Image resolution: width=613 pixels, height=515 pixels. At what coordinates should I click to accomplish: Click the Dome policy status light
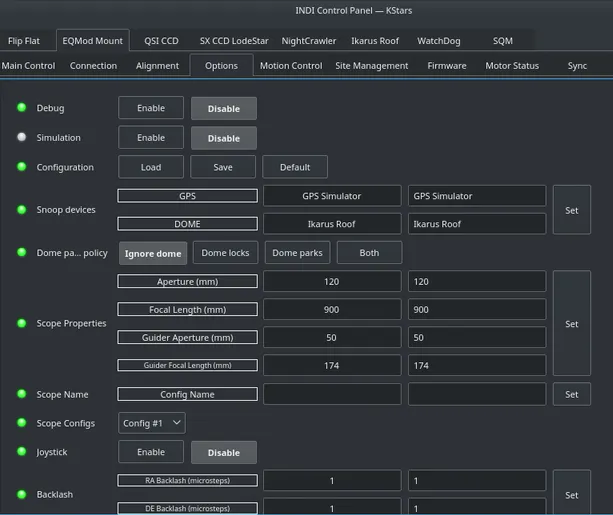tap(22, 252)
